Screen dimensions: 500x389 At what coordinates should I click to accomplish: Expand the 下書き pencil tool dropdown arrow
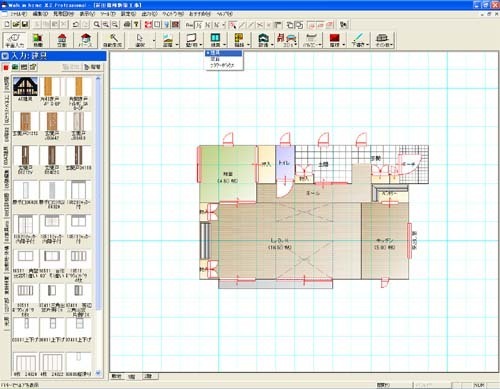368,44
